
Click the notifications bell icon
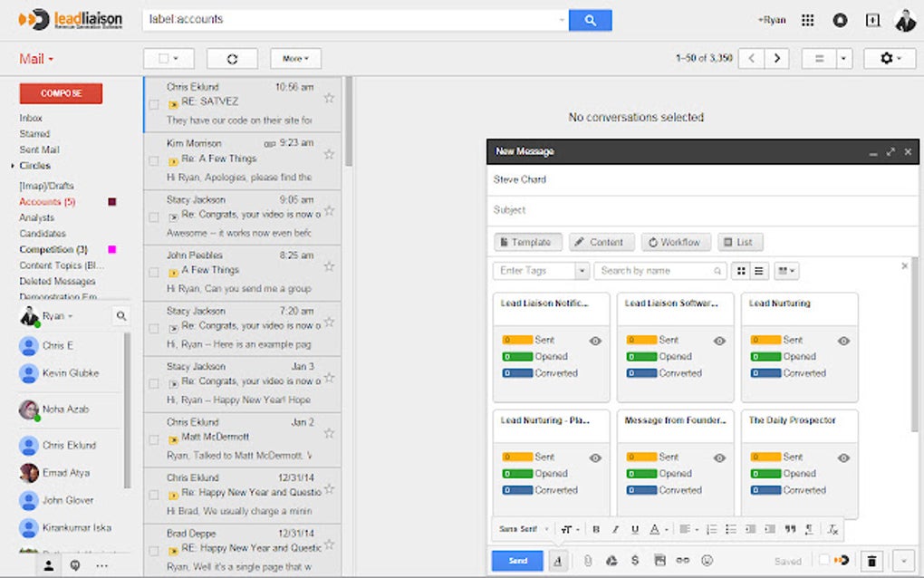click(840, 19)
